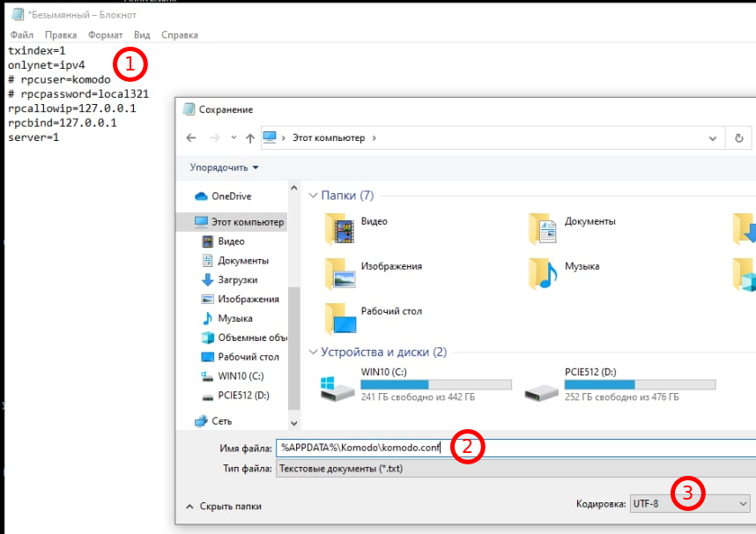Open the Тип файла file type dropdown
This screenshot has width=756, height=534.
(x=515, y=469)
